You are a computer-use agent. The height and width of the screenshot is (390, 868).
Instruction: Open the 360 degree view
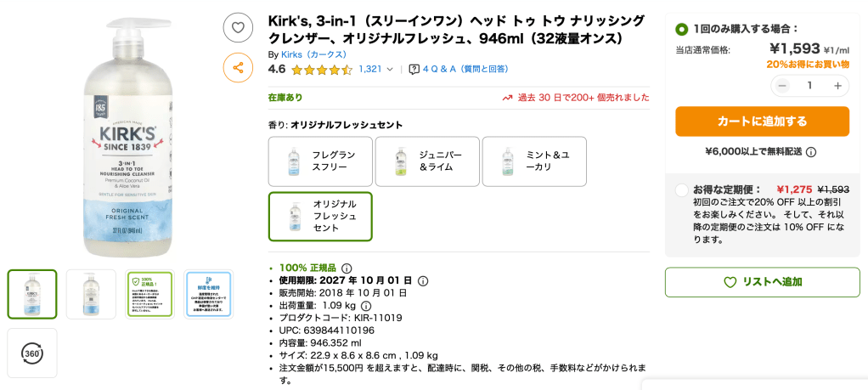pyautogui.click(x=32, y=353)
